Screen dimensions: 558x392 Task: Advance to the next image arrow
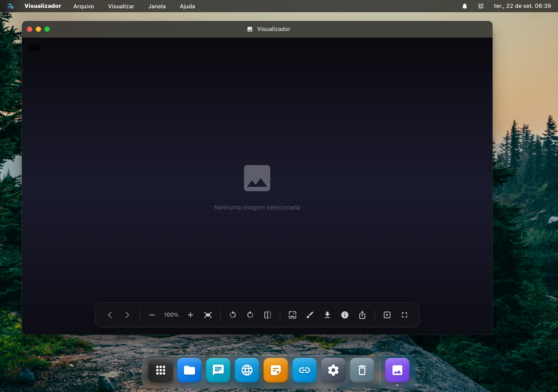tap(127, 315)
